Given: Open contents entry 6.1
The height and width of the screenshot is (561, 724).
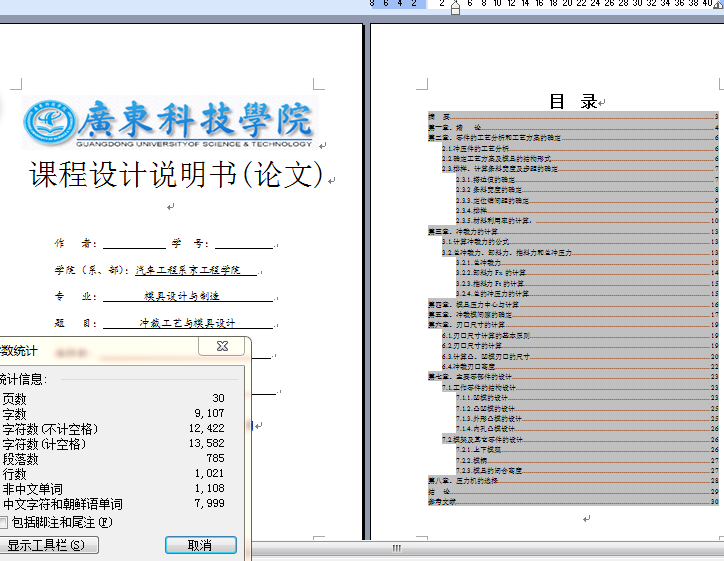Looking at the screenshot, I should [x=580, y=336].
